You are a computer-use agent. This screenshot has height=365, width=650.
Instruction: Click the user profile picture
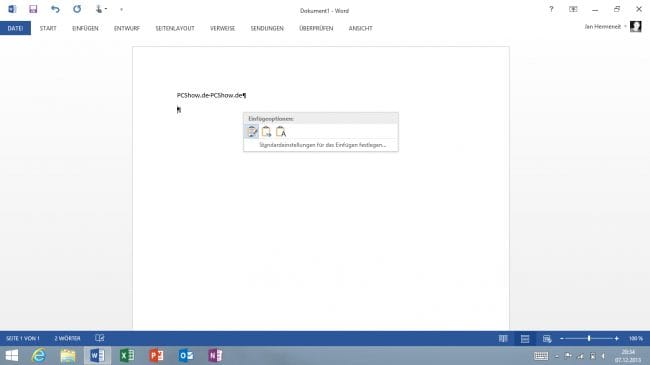(635, 27)
